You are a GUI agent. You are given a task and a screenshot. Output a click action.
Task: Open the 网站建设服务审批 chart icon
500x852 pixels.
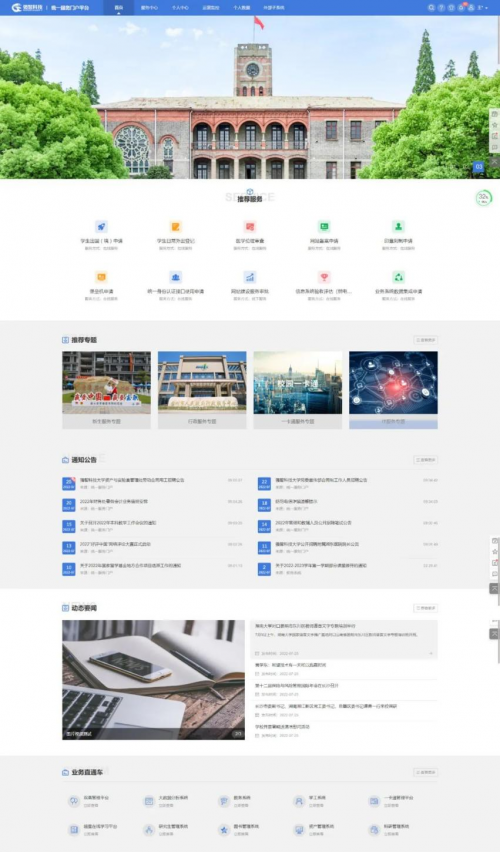click(x=250, y=277)
